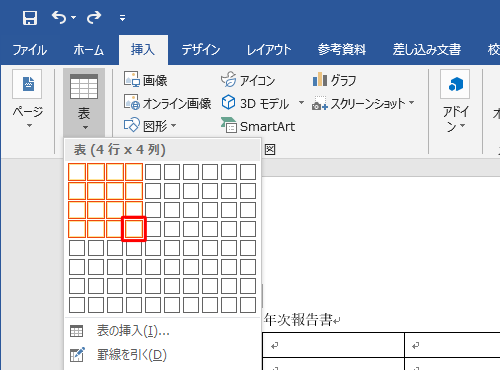500x370 pixels.
Task: Click the アドイン icon button
Action: click(455, 84)
